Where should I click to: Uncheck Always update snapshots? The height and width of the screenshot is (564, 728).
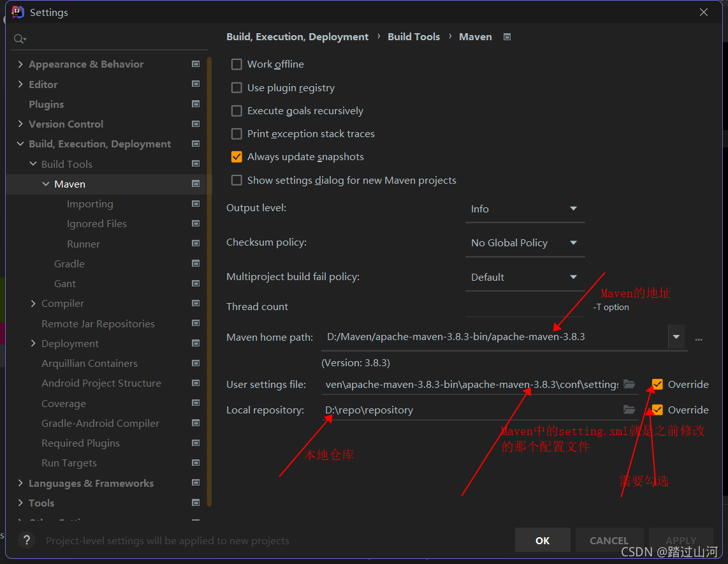237,156
